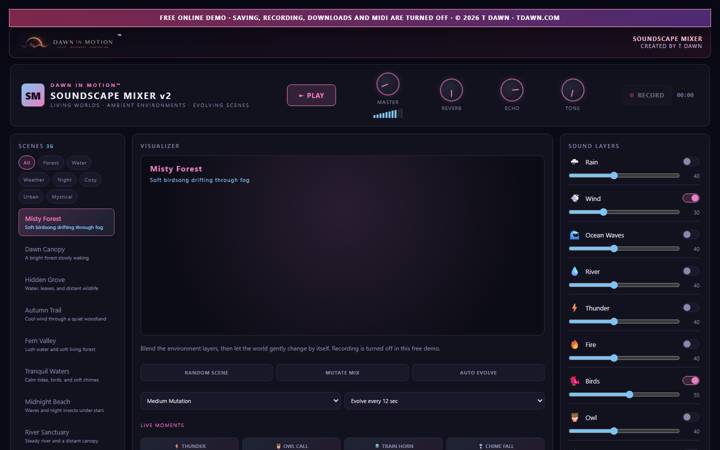Screen dimensions: 720x450
Task: Open the Medium Mutation dropdown
Action: 241,401
